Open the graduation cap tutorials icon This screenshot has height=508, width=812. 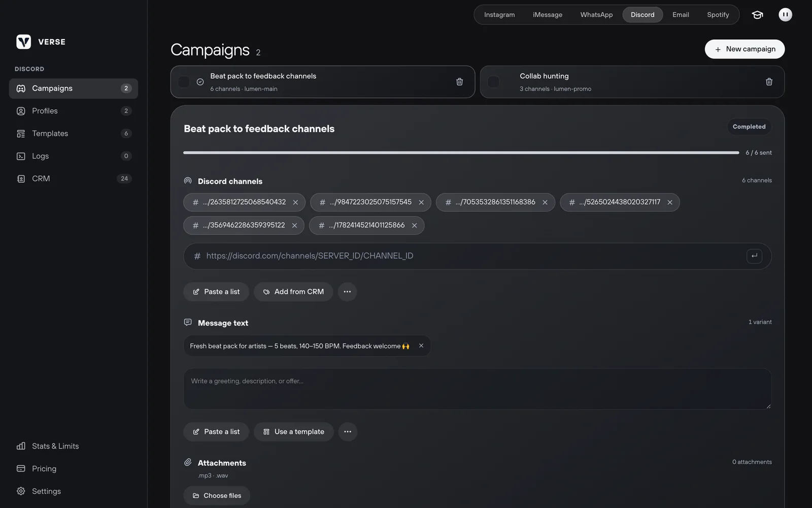pyautogui.click(x=757, y=15)
